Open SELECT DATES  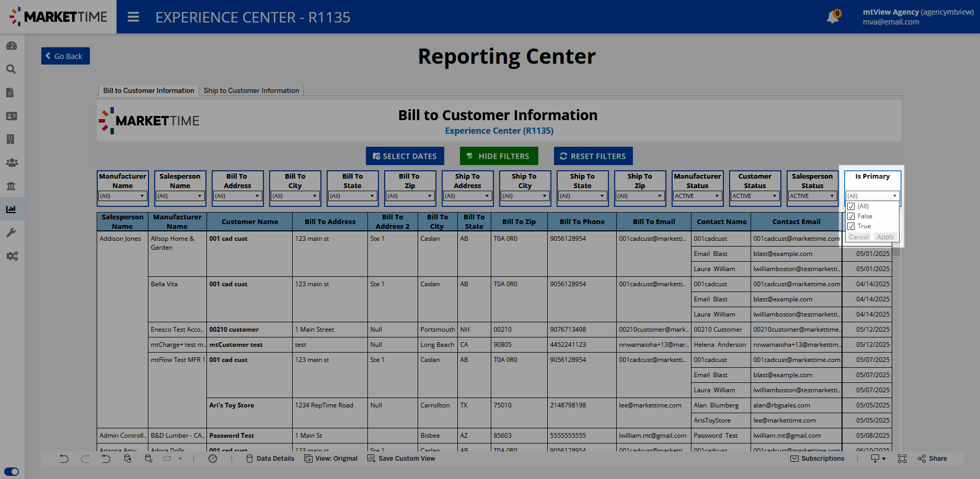tap(405, 156)
